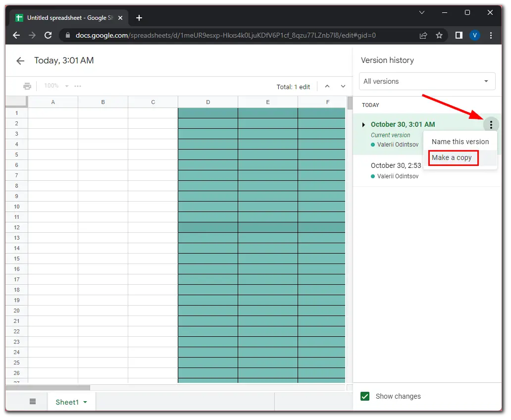Image resolution: width=511 pixels, height=420 pixels.
Task: Select row 1 header
Action: pyautogui.click(x=17, y=113)
